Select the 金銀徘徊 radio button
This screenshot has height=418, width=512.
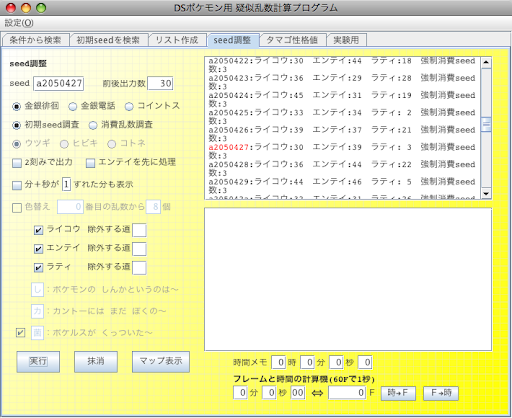click(16, 107)
